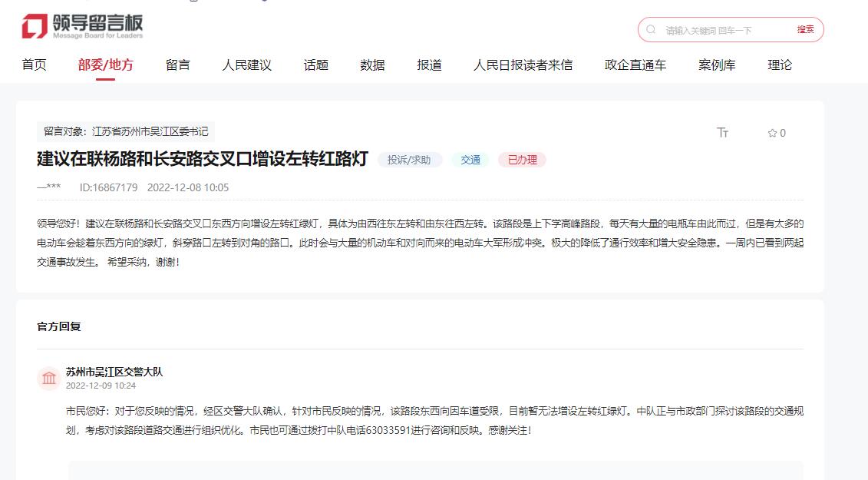Click the search magnifier icon
The width and height of the screenshot is (868, 480).
pyautogui.click(x=652, y=30)
